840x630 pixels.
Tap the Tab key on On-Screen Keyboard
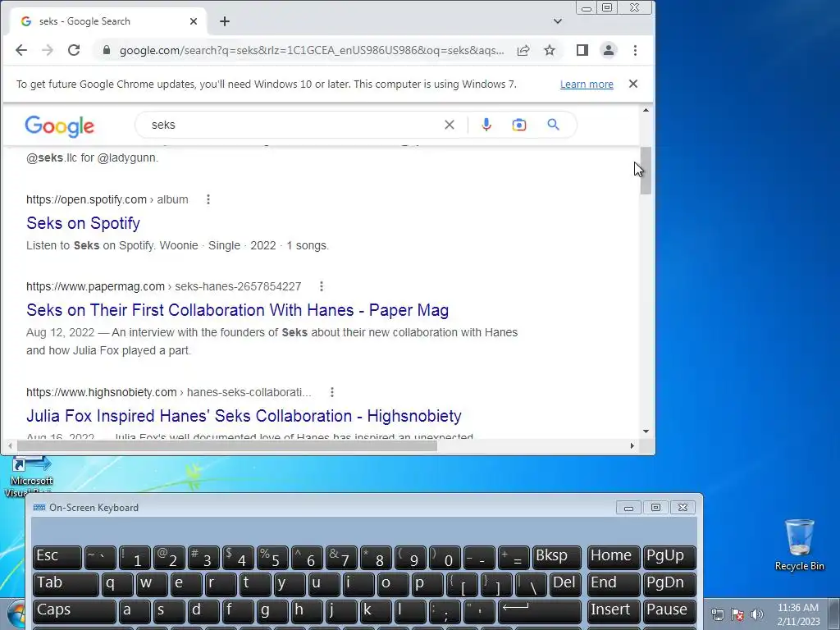[x=66, y=584]
